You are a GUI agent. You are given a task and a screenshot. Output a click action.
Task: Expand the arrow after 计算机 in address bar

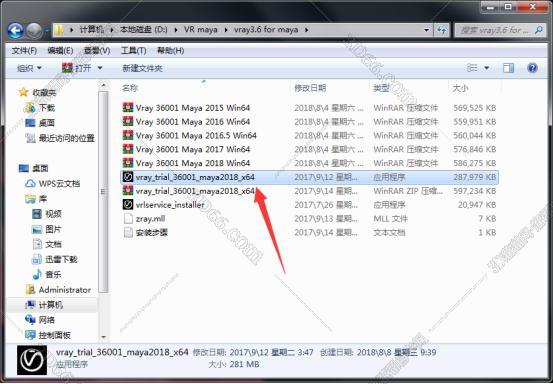click(x=111, y=30)
